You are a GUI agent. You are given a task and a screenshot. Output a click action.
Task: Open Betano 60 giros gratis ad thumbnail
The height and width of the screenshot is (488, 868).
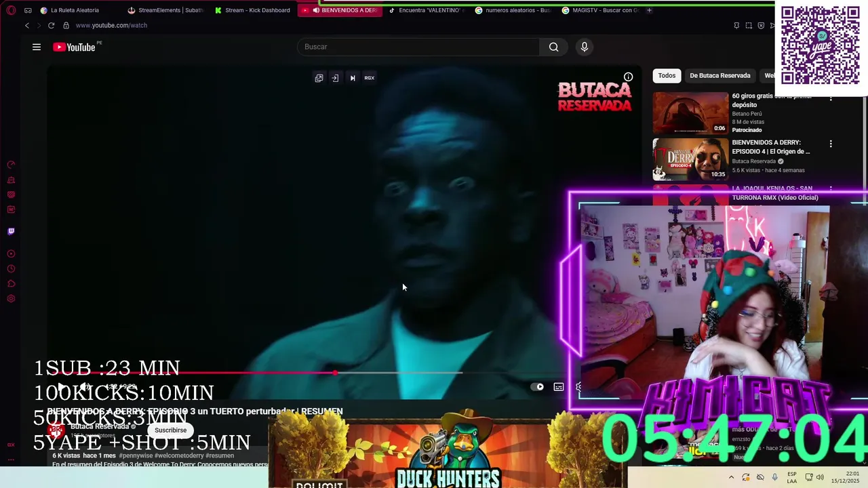click(690, 113)
